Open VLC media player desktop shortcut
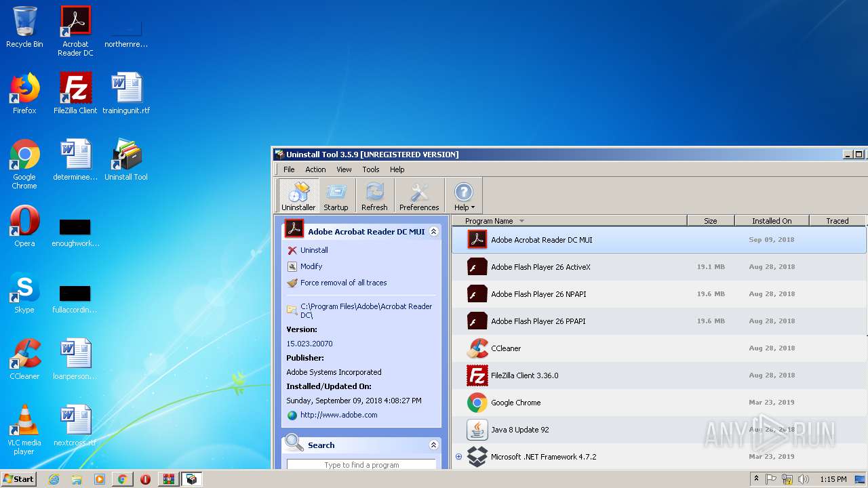The width and height of the screenshot is (868, 488). (x=24, y=430)
